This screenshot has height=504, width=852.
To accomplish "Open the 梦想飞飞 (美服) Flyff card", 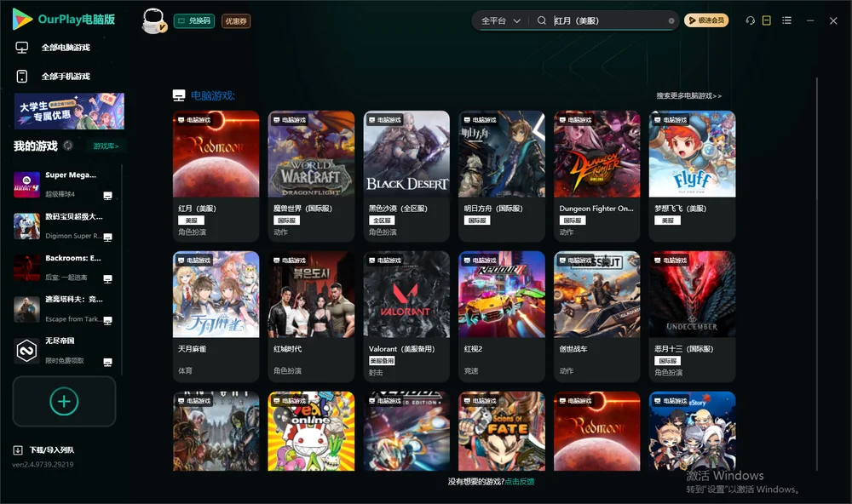I will pyautogui.click(x=692, y=176).
